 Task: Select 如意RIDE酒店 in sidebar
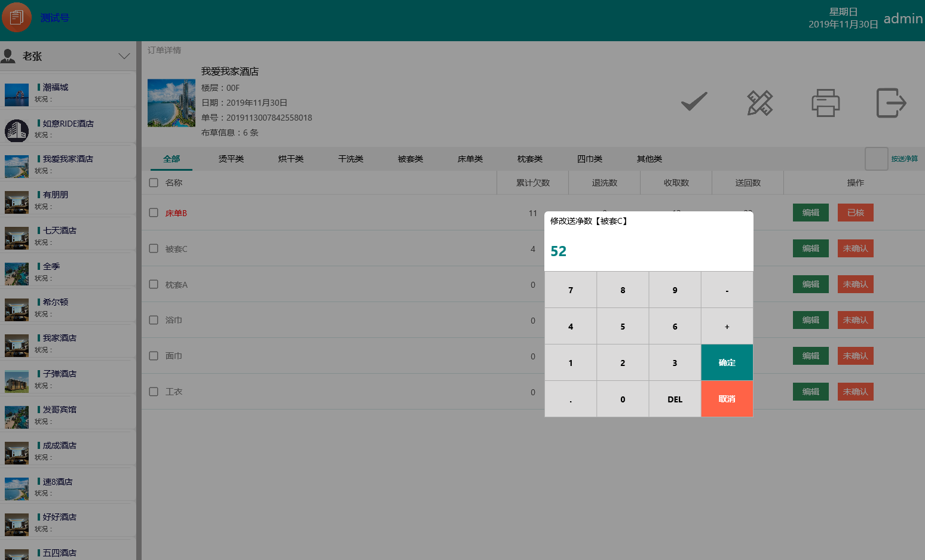pos(68,128)
